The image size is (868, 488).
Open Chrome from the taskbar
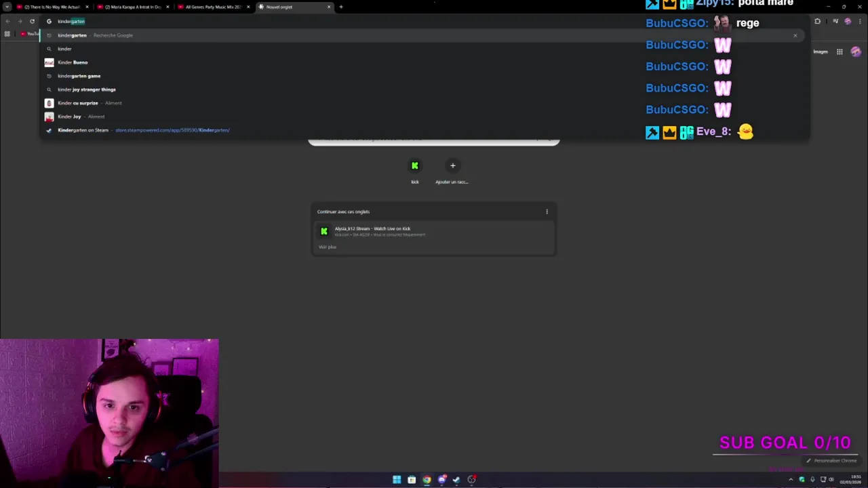(x=427, y=480)
